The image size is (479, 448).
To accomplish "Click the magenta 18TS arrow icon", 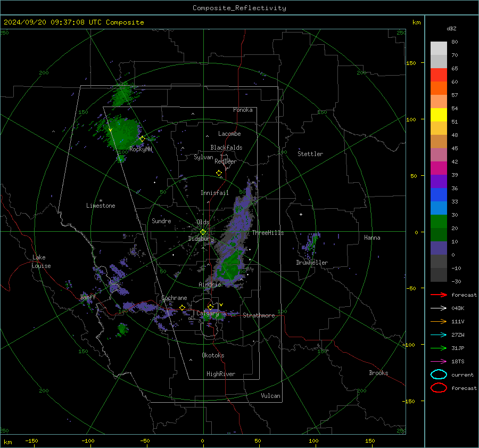I will click(x=439, y=362).
